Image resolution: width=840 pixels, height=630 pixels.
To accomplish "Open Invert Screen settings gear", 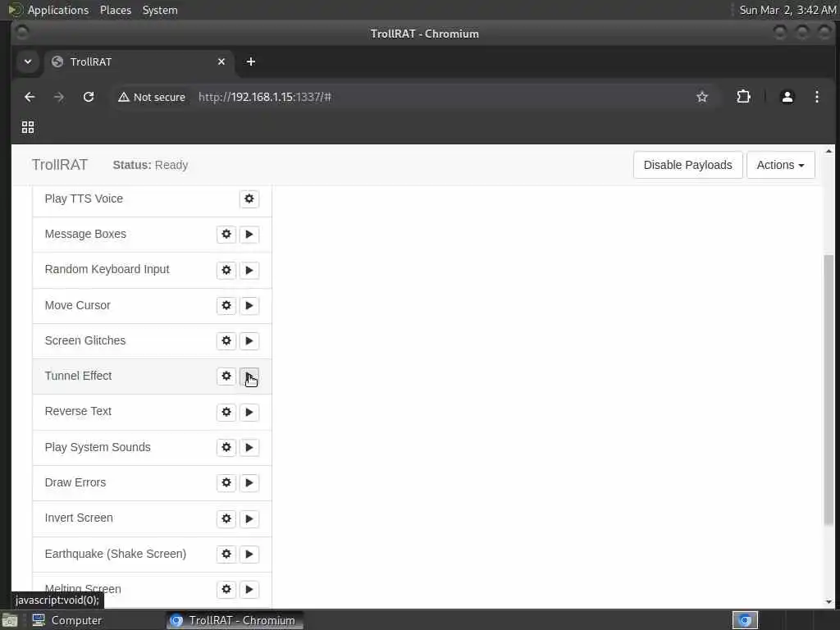I will (226, 518).
